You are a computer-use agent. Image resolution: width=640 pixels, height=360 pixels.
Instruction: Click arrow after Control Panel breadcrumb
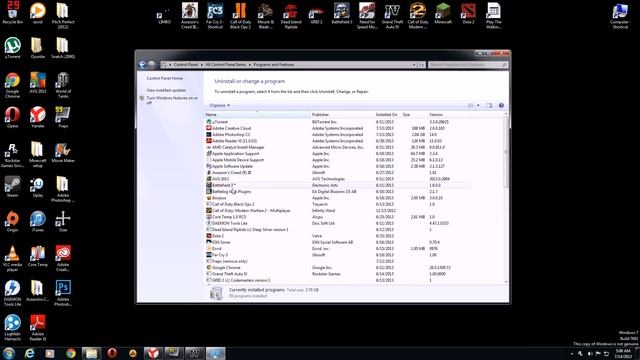(202, 64)
